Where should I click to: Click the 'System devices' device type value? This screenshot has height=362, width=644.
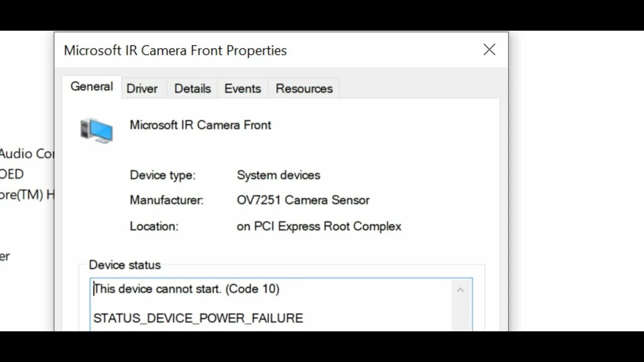278,175
